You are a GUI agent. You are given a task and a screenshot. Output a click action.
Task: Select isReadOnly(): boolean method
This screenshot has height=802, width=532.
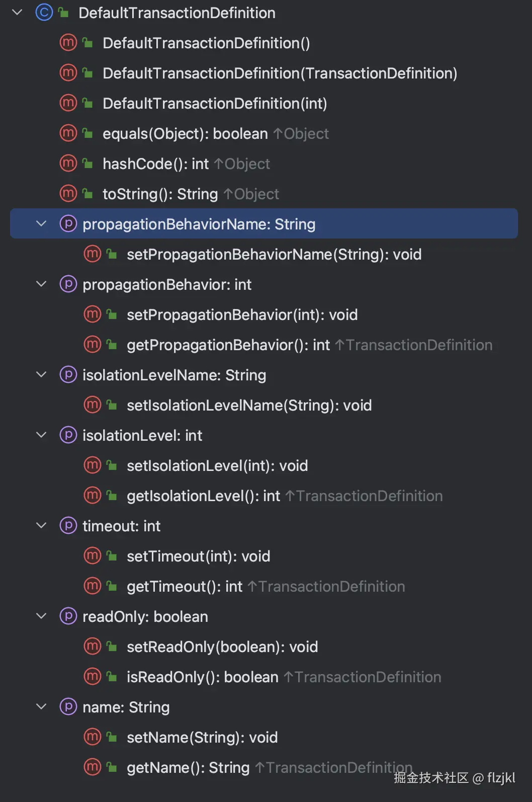[x=202, y=677]
